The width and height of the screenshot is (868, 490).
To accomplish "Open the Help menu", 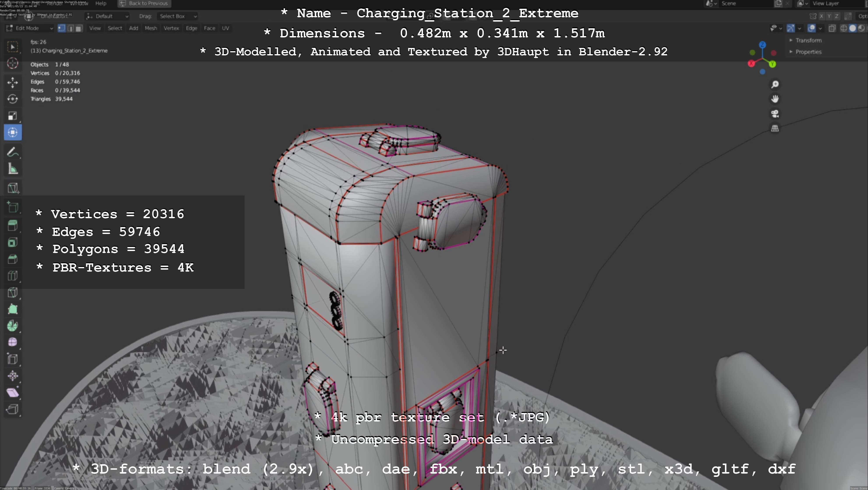I will (x=101, y=3).
